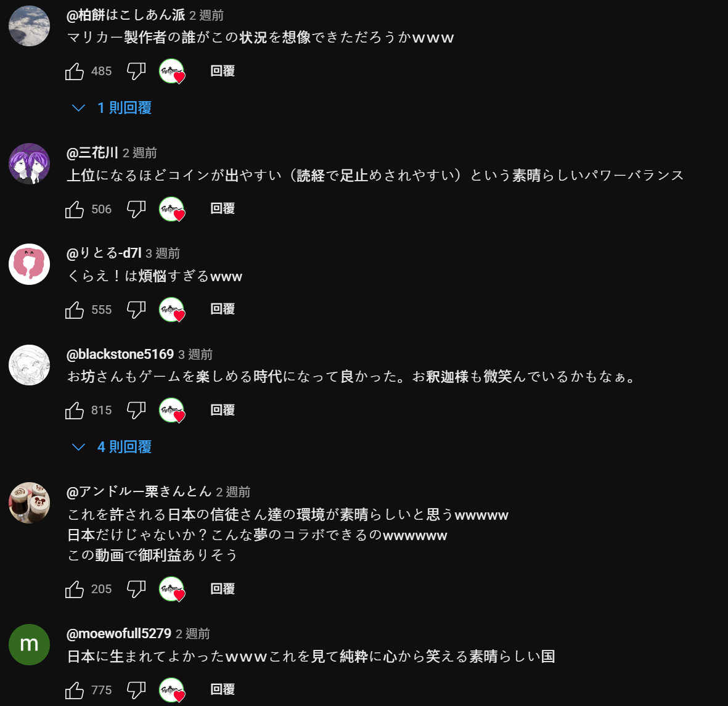The width and height of the screenshot is (728, 706).
Task: Dislike the comment by @アンドルー栗きんとん
Action: (x=136, y=589)
